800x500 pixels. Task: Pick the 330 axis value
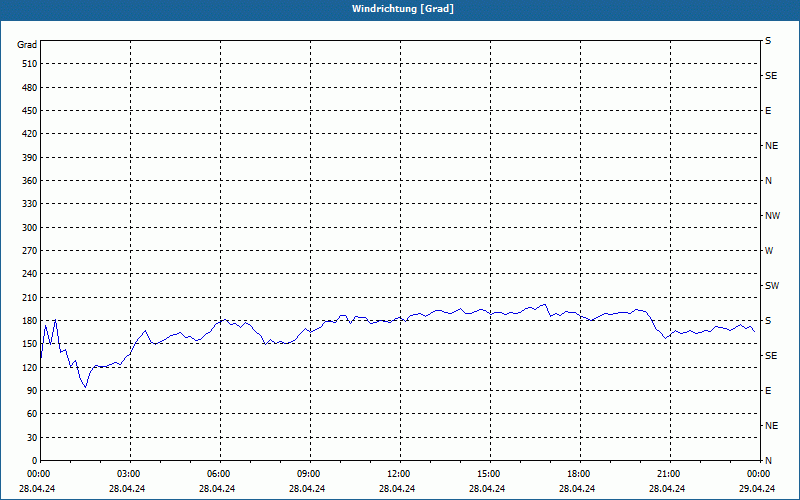pyautogui.click(x=30, y=204)
